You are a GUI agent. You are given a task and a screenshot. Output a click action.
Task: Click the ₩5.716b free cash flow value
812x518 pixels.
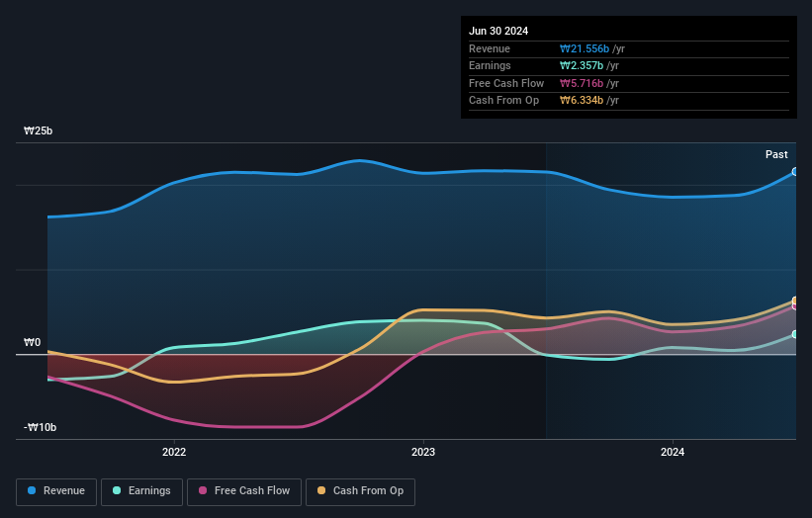coord(581,83)
